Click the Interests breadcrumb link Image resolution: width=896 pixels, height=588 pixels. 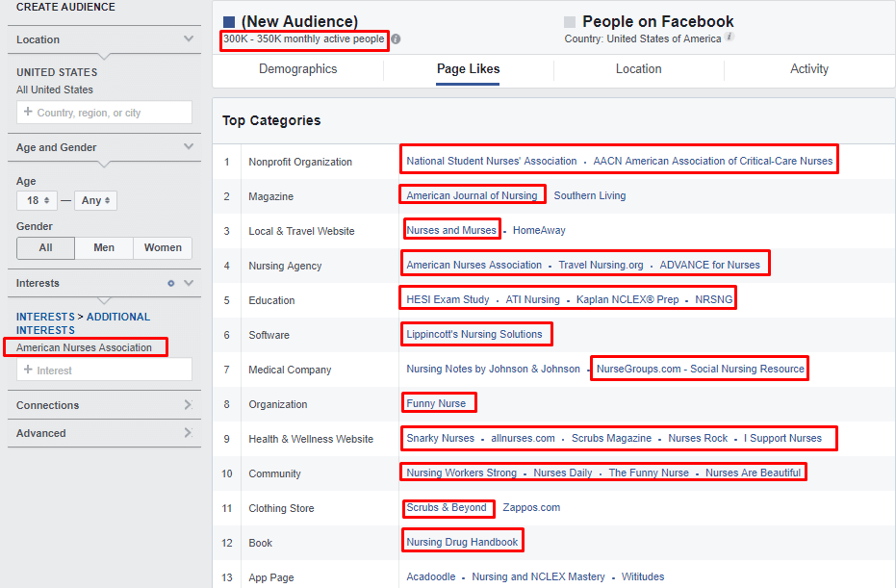[45, 317]
